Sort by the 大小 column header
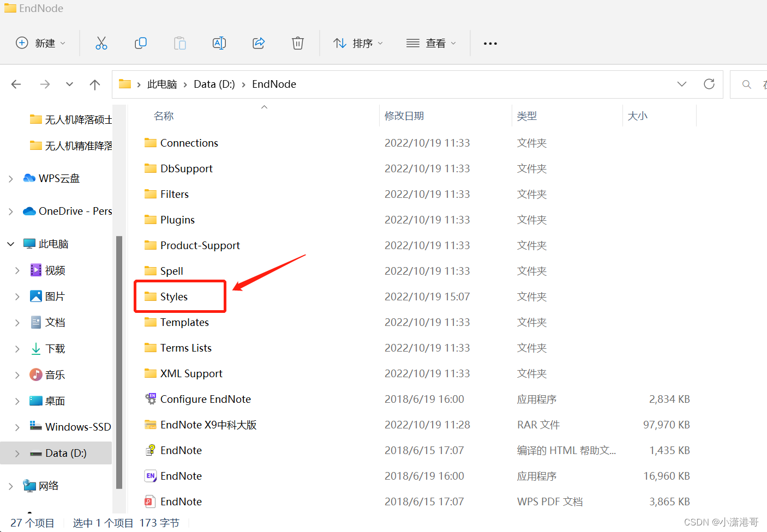This screenshot has width=767, height=532. (x=638, y=116)
